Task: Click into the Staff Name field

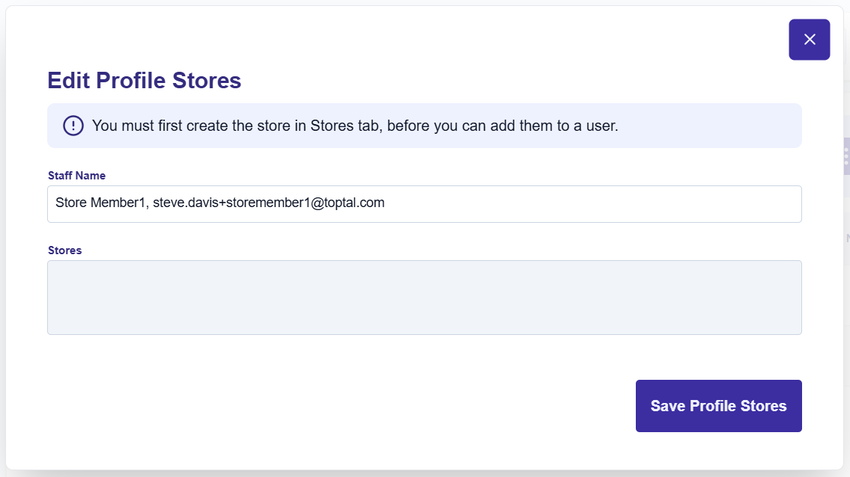Action: coord(424,204)
